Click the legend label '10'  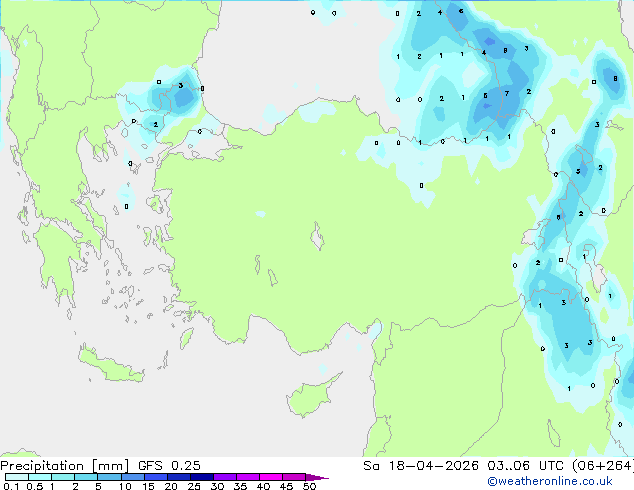click(x=125, y=486)
